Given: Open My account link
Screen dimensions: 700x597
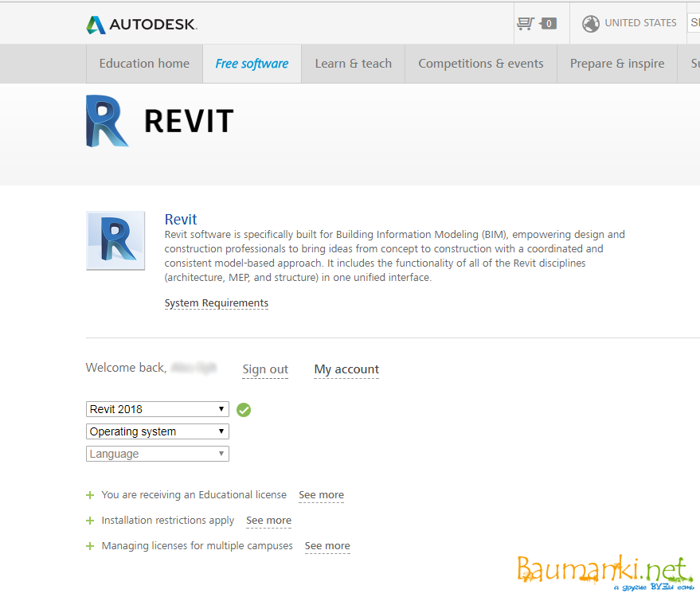Looking at the screenshot, I should [346, 369].
